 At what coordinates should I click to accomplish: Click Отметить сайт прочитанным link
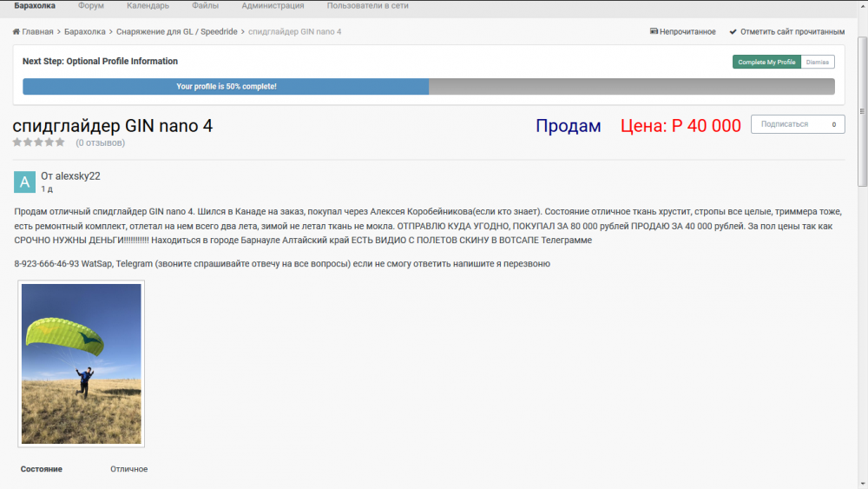tap(792, 31)
